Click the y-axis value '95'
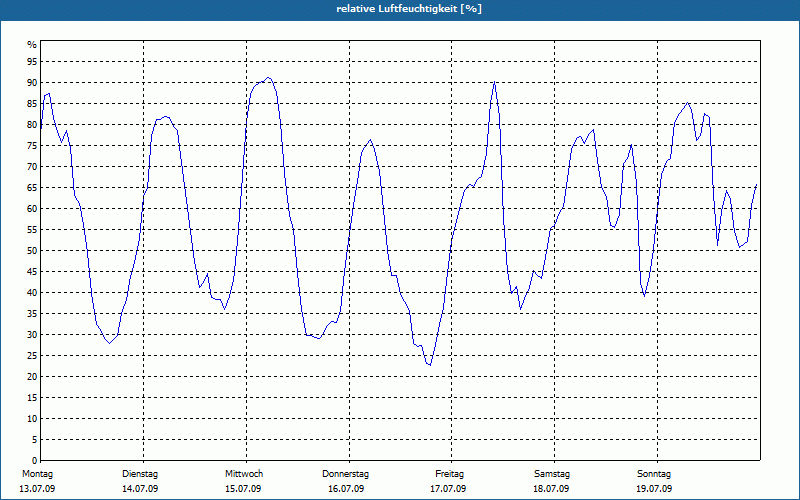Image resolution: width=800 pixels, height=500 pixels. (x=32, y=62)
